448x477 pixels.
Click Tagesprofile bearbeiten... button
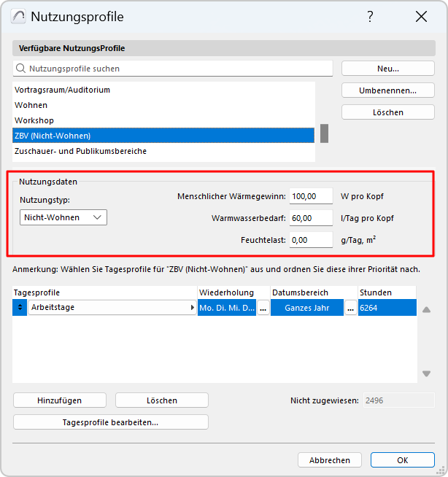coord(111,422)
